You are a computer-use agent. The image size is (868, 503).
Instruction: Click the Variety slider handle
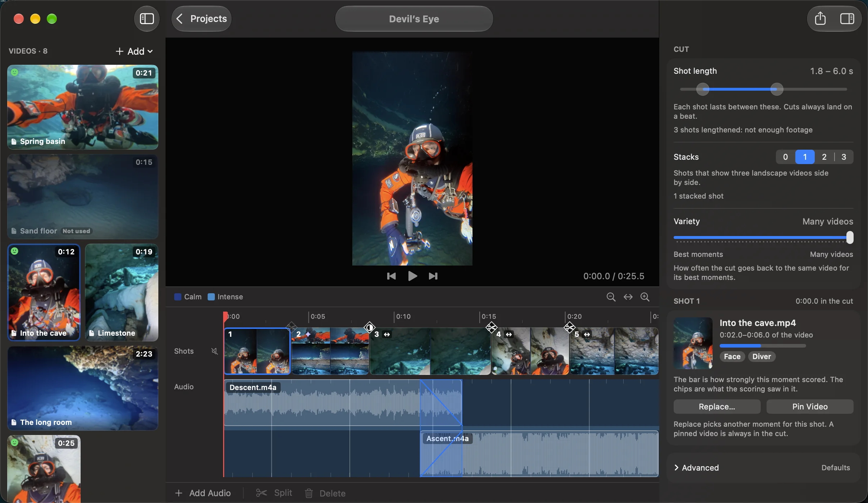point(850,237)
